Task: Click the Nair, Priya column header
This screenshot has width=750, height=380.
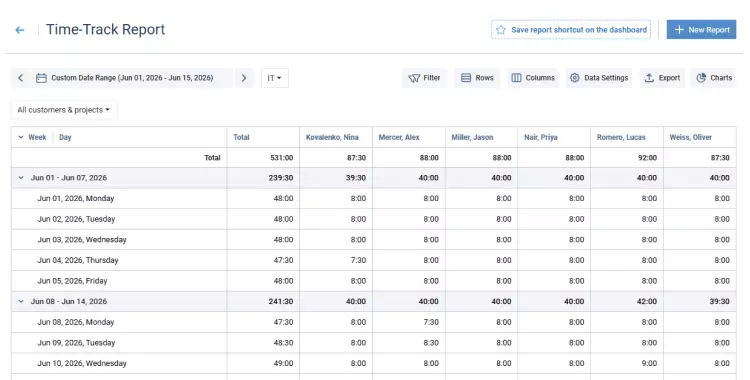Action: click(x=554, y=137)
